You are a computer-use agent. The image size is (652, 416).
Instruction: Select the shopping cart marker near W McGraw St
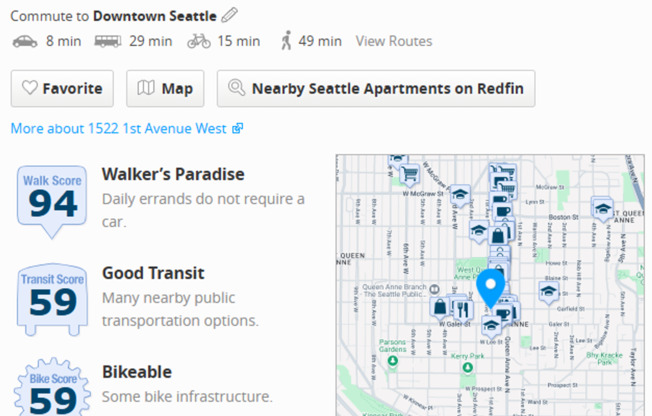click(410, 173)
